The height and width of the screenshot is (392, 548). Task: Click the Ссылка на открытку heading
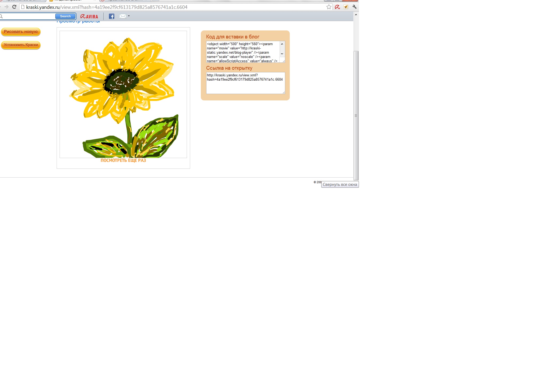(x=229, y=68)
